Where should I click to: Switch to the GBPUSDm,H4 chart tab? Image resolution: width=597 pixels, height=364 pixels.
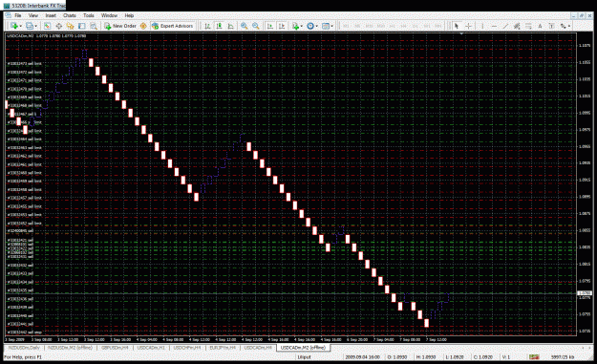(115, 348)
